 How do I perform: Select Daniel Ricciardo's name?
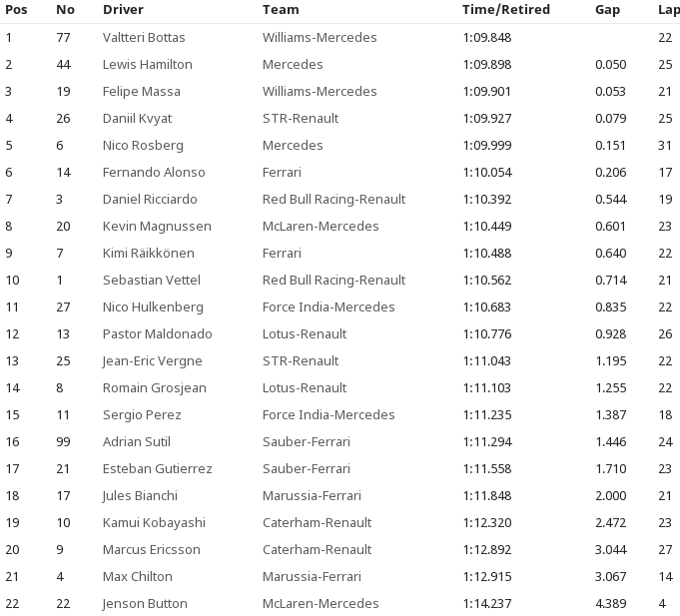coord(150,199)
